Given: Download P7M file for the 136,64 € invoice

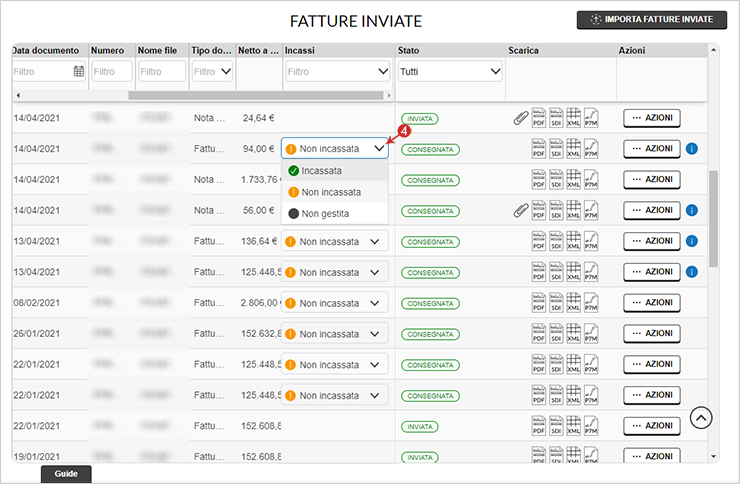Looking at the screenshot, I should (x=591, y=242).
